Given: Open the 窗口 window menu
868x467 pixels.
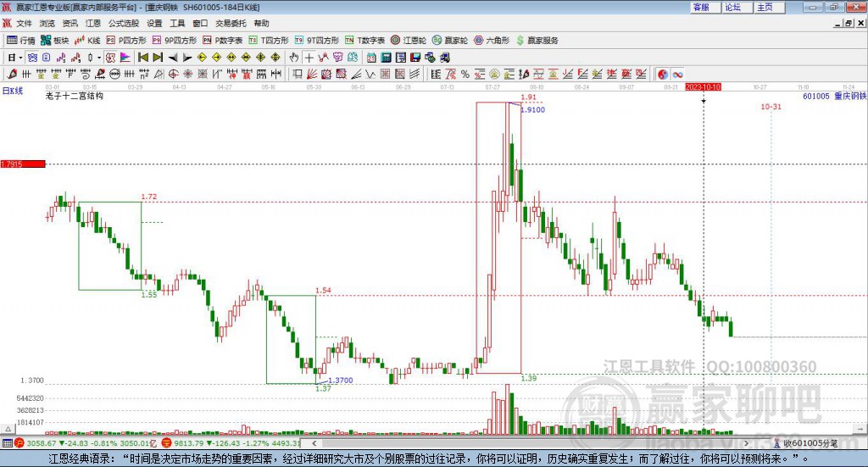Looking at the screenshot, I should [200, 23].
